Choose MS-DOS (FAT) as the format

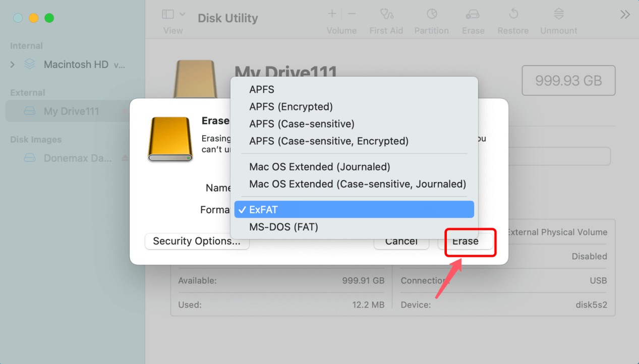click(283, 227)
